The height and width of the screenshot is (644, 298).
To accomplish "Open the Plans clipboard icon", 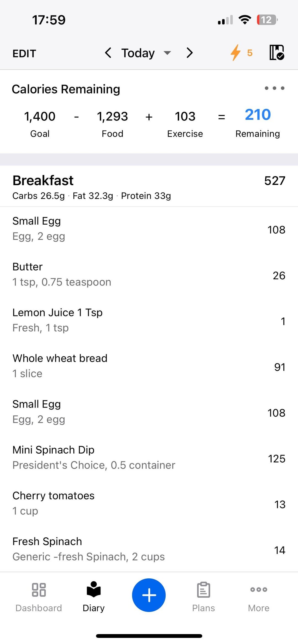I will (x=203, y=590).
